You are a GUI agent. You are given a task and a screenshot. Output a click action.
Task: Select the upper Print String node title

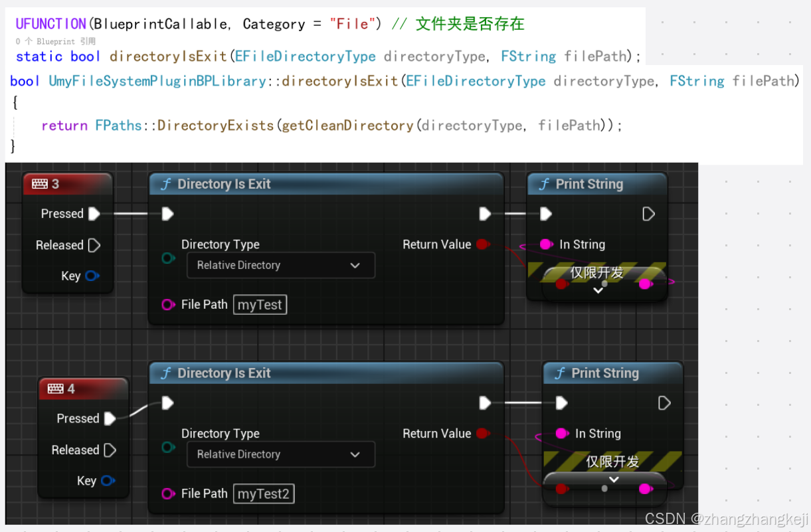tap(589, 185)
